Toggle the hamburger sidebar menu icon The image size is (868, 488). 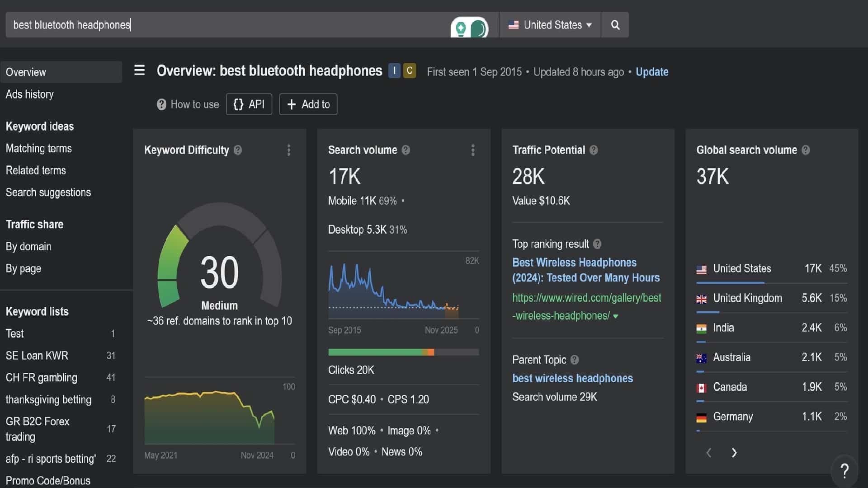point(139,70)
